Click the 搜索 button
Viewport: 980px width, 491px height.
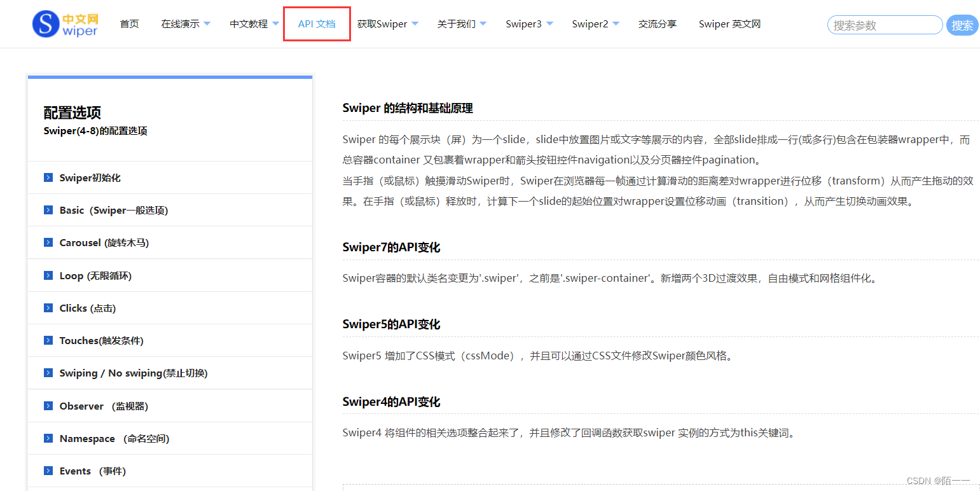click(x=962, y=25)
